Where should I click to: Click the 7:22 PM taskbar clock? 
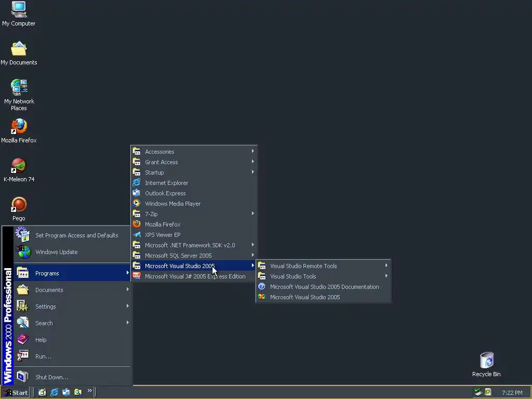(x=512, y=393)
